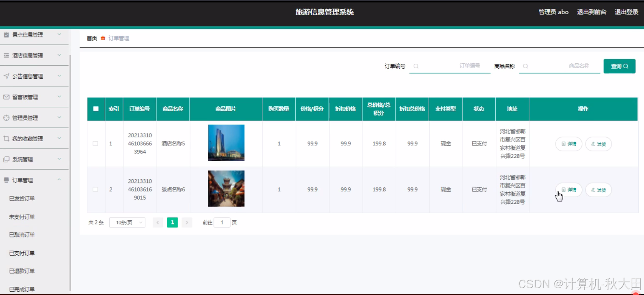Click 详情 button for 景点名称6 order
Viewport: 644px width, 295px height.
[568, 190]
